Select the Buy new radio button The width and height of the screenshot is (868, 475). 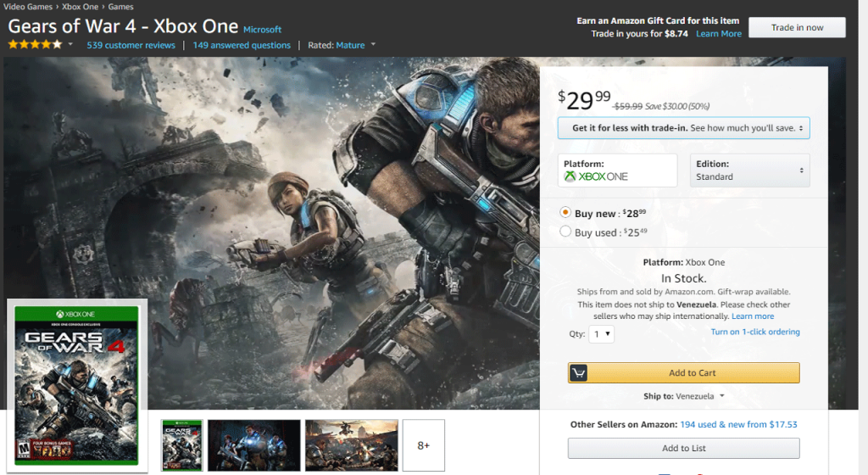pyautogui.click(x=565, y=212)
